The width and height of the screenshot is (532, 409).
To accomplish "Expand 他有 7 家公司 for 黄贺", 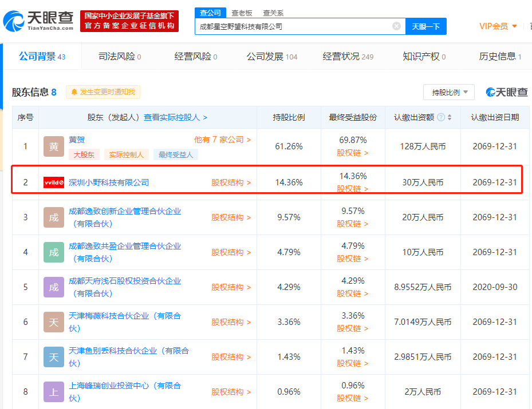I will click(x=222, y=140).
